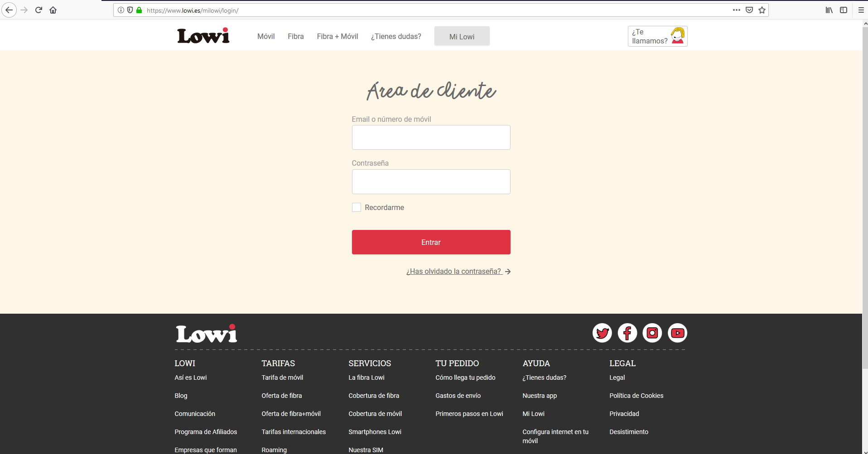This screenshot has width=868, height=454.
Task: Open the Firefox library icon
Action: pos(829,10)
